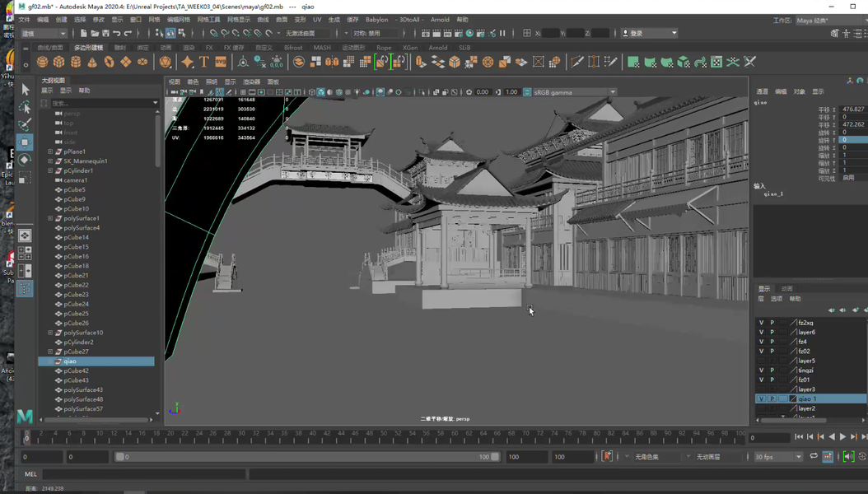Image resolution: width=868 pixels, height=494 pixels.
Task: Click the range slider bar handle
Action: pos(308,457)
